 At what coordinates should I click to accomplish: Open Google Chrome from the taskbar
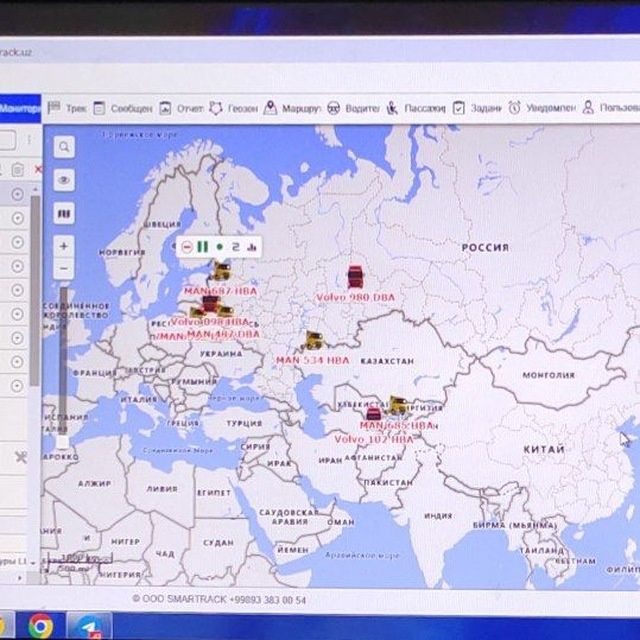[40, 626]
